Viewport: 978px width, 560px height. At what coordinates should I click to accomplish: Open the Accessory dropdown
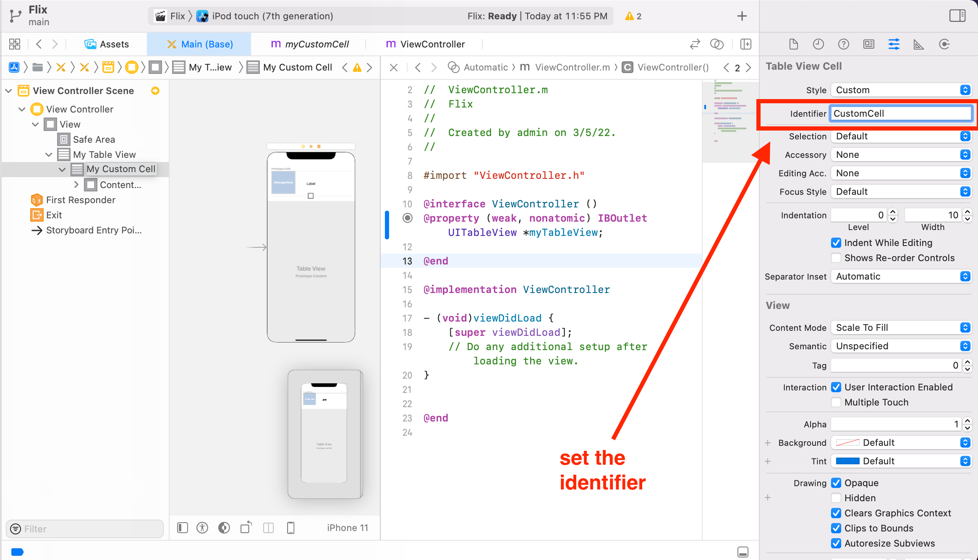(901, 154)
